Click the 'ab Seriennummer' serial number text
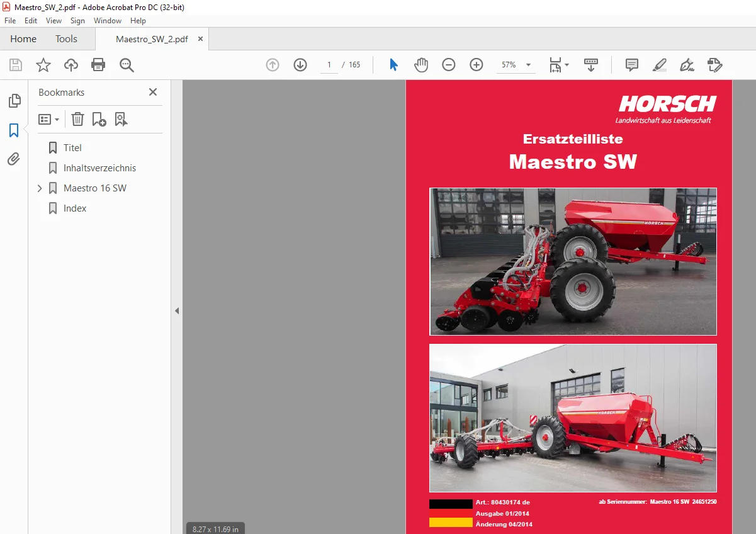The image size is (756, 534). coord(658,502)
